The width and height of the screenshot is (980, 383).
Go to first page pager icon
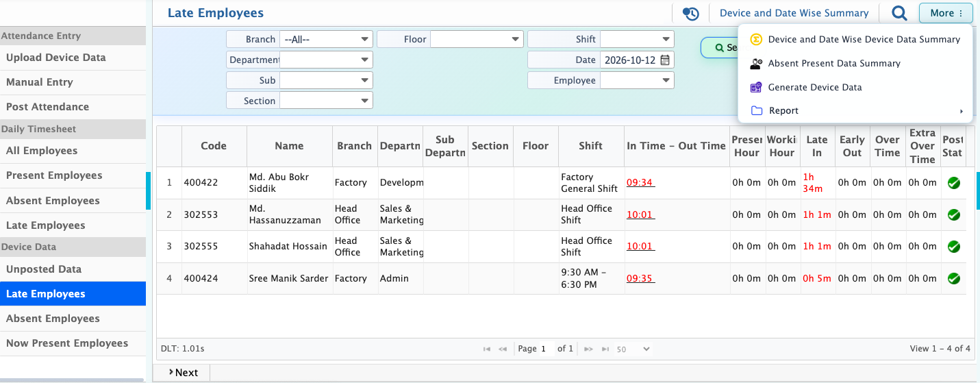(487, 349)
